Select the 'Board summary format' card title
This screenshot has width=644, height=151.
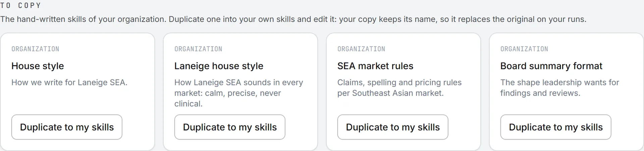pyautogui.click(x=551, y=66)
